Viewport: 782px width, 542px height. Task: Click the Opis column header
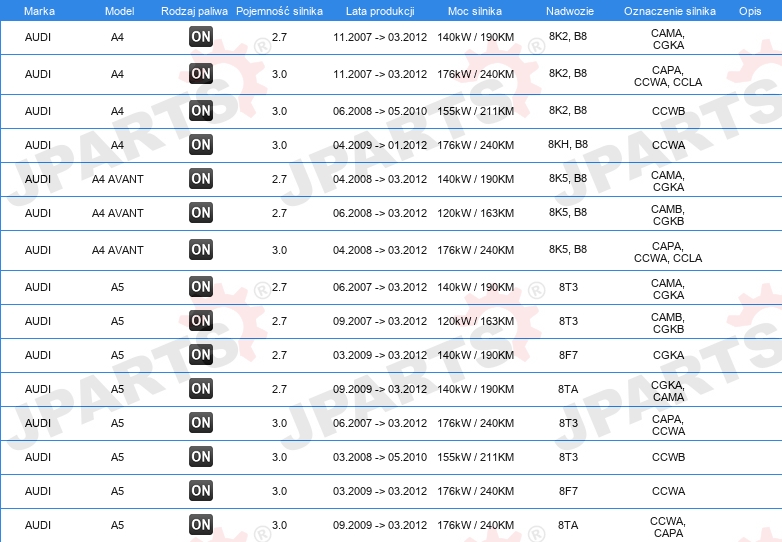750,11
